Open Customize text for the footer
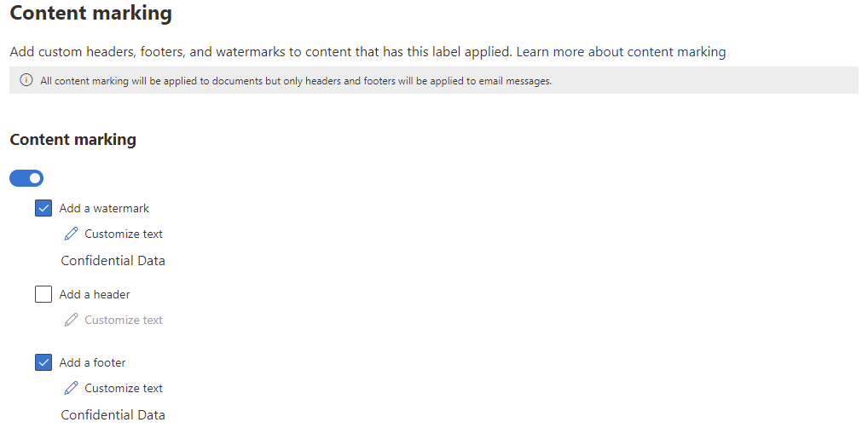 point(124,388)
